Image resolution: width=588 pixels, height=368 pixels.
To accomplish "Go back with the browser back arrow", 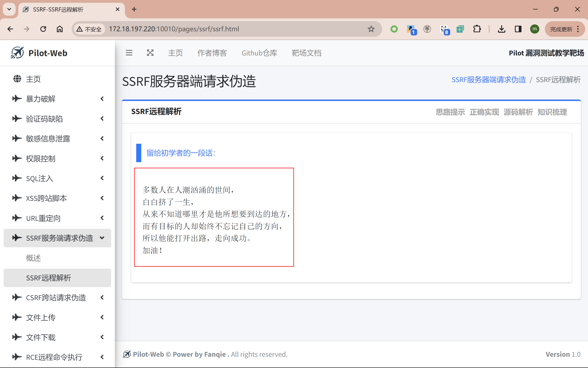I will coord(10,29).
